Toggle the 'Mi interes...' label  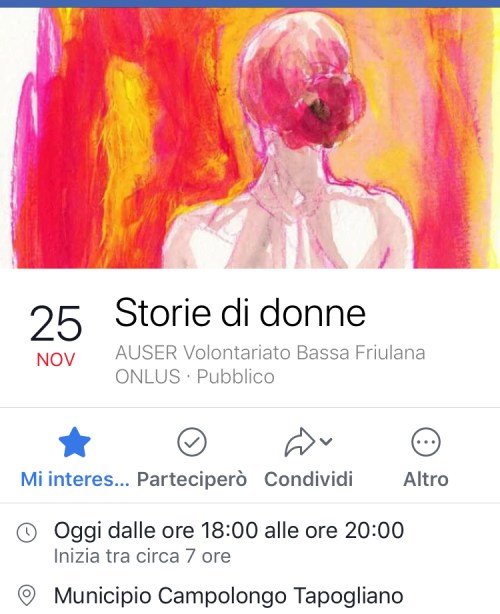75,479
